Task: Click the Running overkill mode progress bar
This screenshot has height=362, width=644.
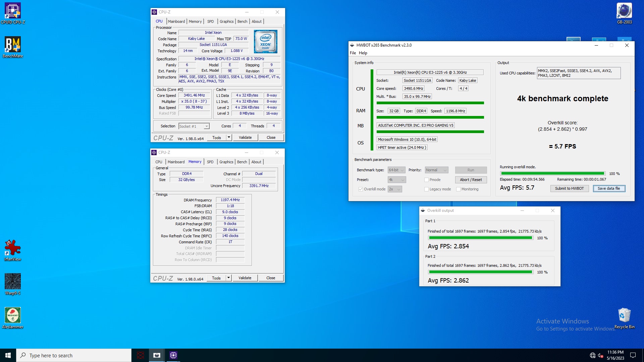Action: click(x=552, y=174)
